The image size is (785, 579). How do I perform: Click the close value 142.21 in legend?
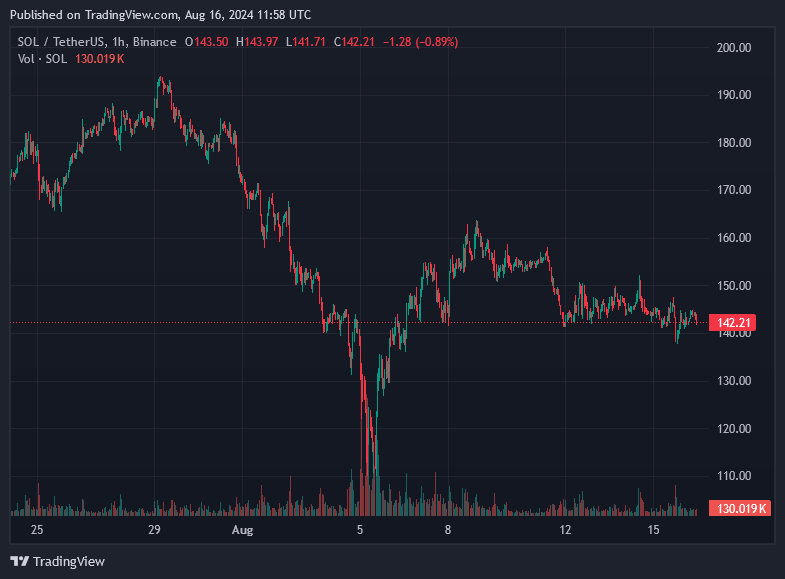[x=358, y=42]
